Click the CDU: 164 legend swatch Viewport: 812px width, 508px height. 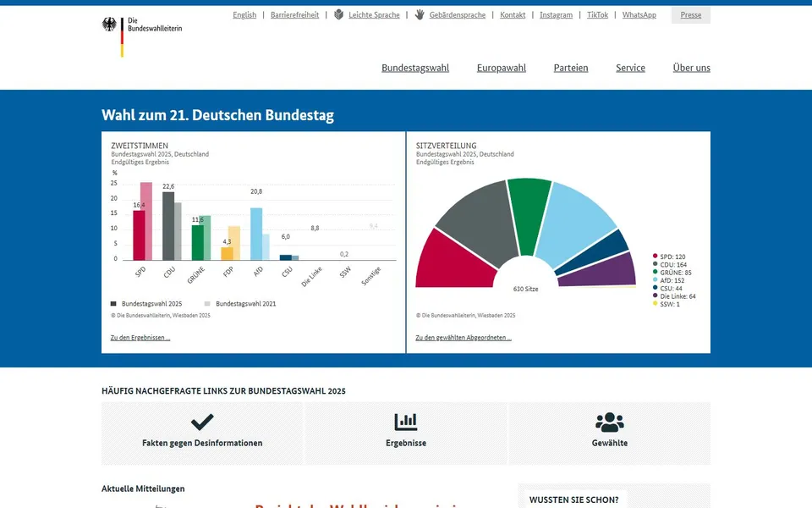tap(655, 264)
